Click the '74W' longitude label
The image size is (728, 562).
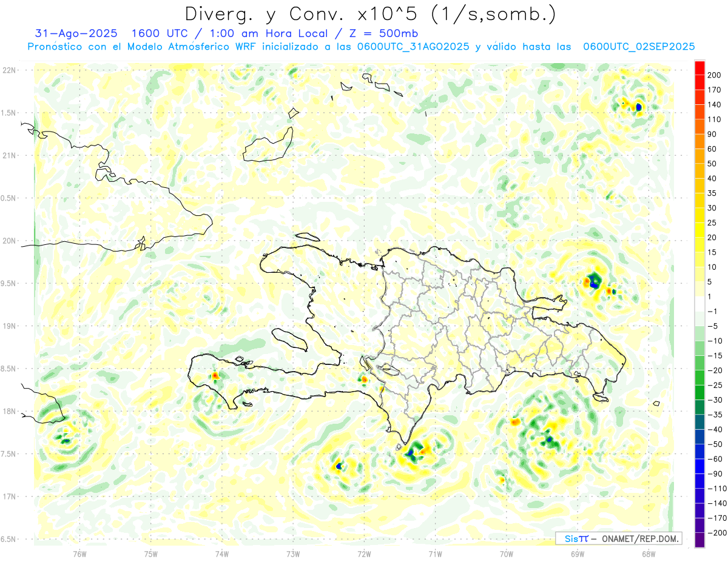point(221,554)
